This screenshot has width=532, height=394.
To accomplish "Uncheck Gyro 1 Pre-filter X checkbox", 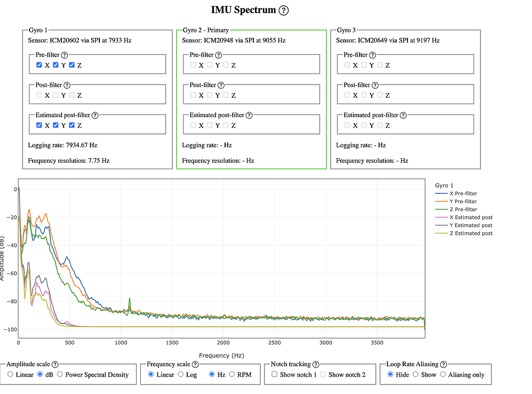I will [39, 65].
